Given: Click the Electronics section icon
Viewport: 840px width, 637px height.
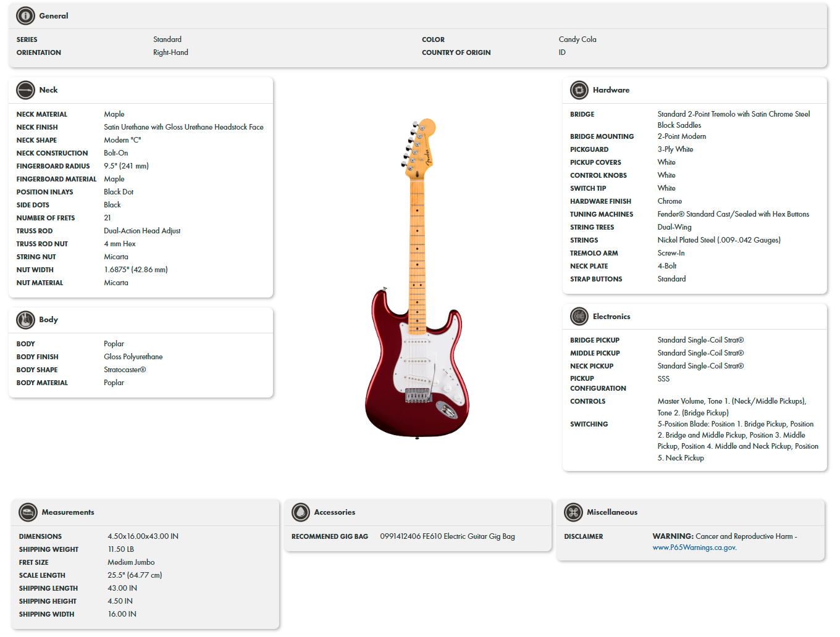Looking at the screenshot, I should coord(579,316).
